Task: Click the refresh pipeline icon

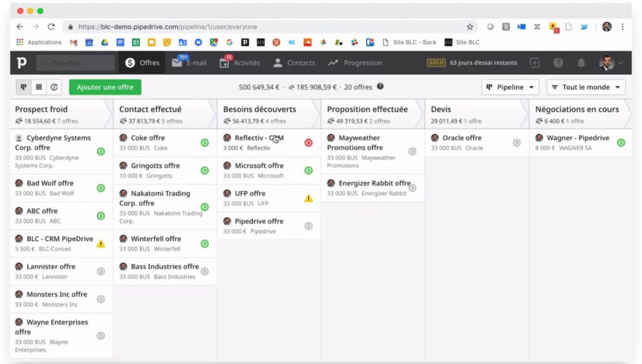Action: [55, 87]
